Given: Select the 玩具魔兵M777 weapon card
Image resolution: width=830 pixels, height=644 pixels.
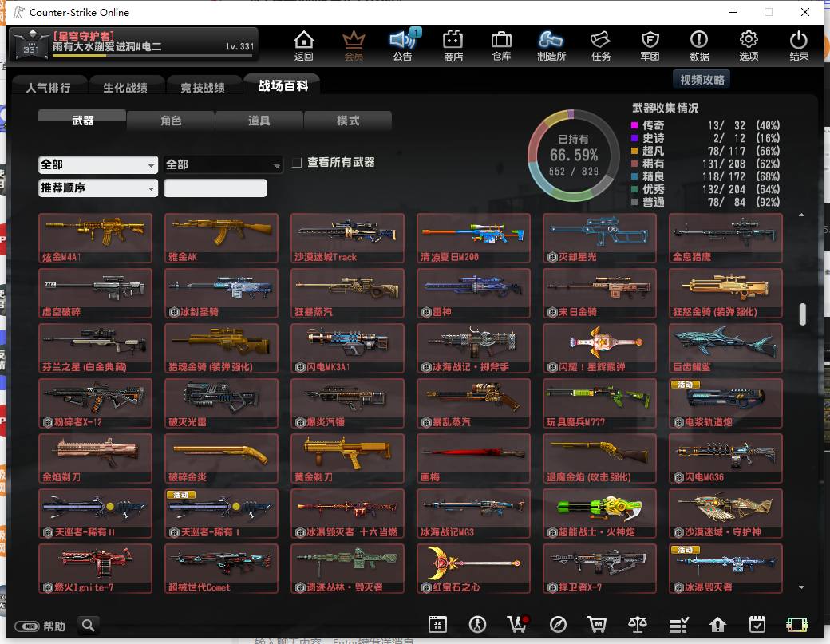Looking at the screenshot, I should pyautogui.click(x=599, y=403).
